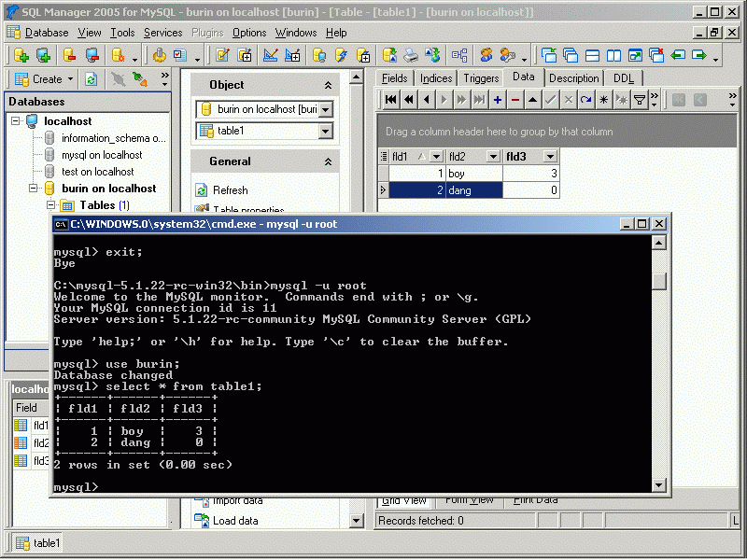747x560 pixels.
Task: Click the Refresh link in General section
Action: [x=230, y=190]
